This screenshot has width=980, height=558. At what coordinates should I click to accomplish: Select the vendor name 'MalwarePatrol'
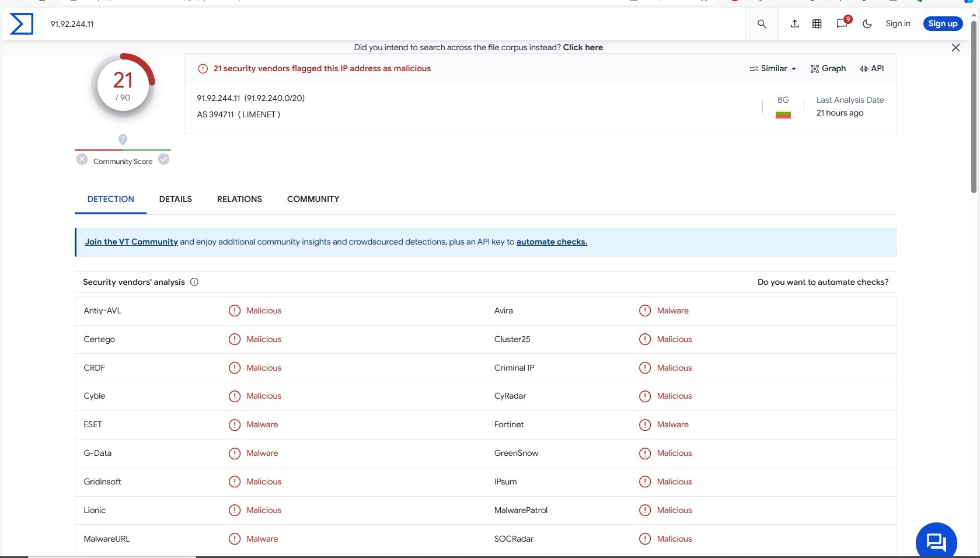click(521, 510)
